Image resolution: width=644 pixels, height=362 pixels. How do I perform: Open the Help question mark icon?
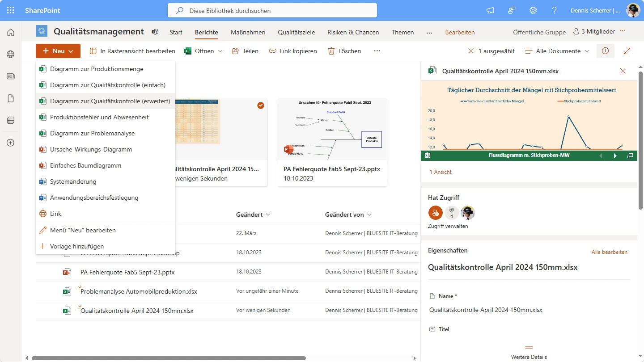555,10
